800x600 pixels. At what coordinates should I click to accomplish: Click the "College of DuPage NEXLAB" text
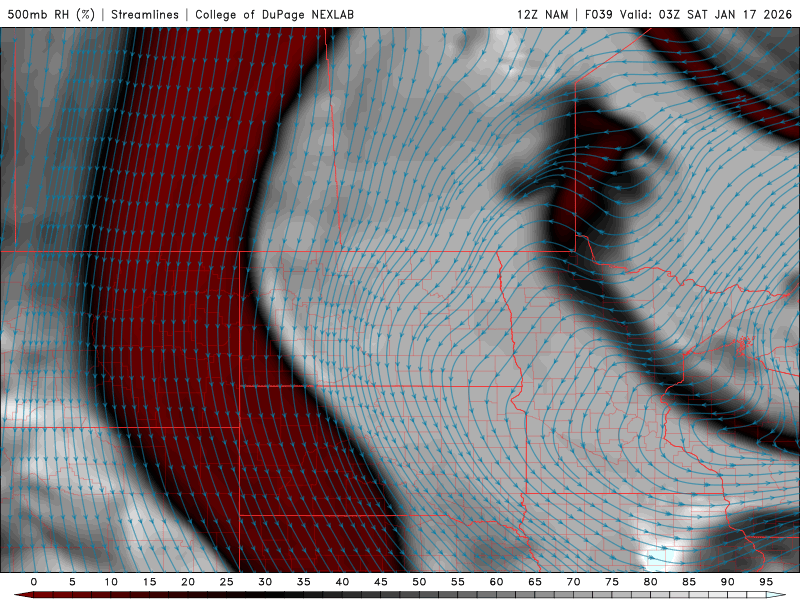[274, 14]
